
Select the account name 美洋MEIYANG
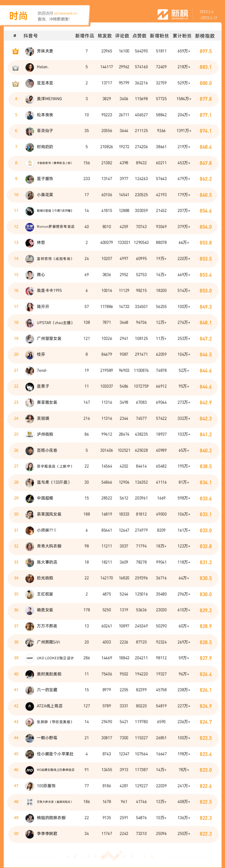click(49, 99)
